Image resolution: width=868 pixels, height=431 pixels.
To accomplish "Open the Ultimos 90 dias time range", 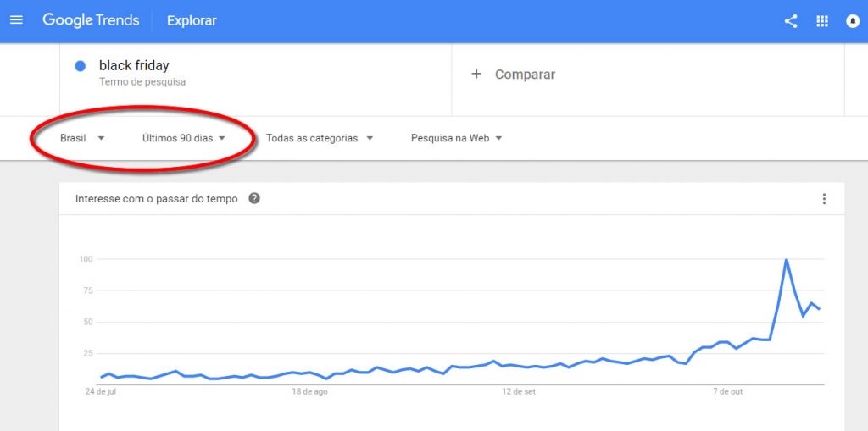I will 184,138.
